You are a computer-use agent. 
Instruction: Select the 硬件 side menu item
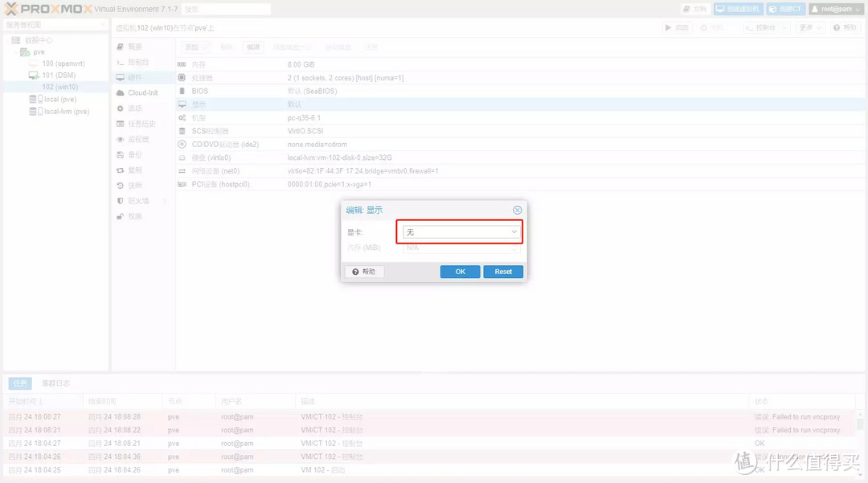point(143,78)
